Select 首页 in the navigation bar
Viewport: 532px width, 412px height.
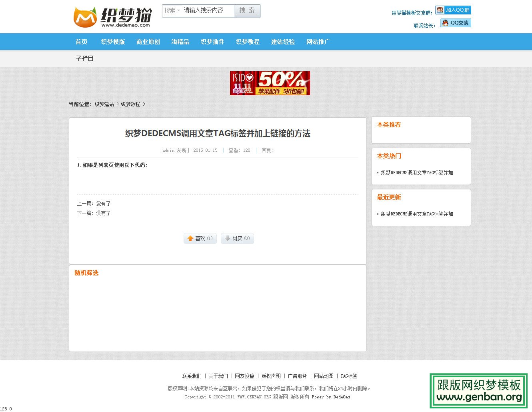[x=81, y=42]
